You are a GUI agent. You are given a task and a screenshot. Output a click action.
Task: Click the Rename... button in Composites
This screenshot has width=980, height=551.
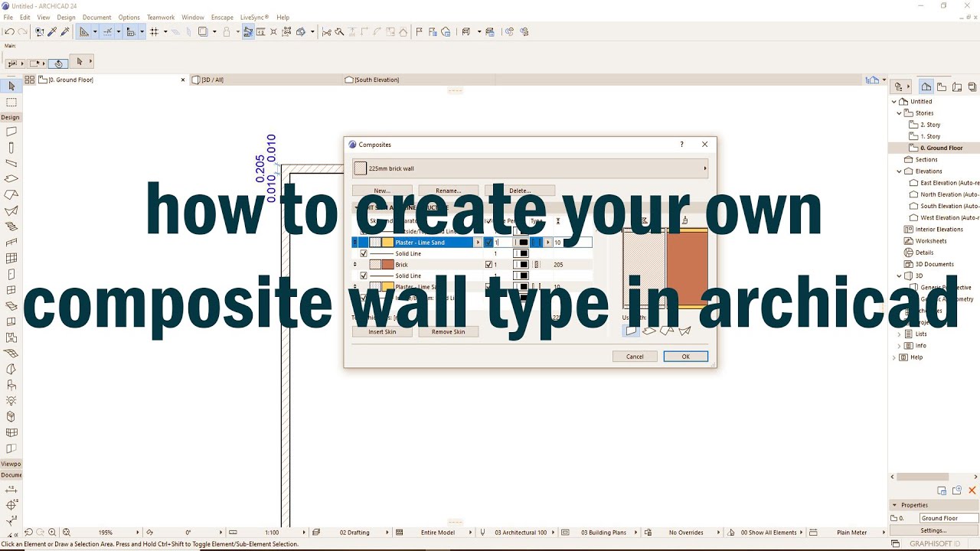tap(448, 191)
